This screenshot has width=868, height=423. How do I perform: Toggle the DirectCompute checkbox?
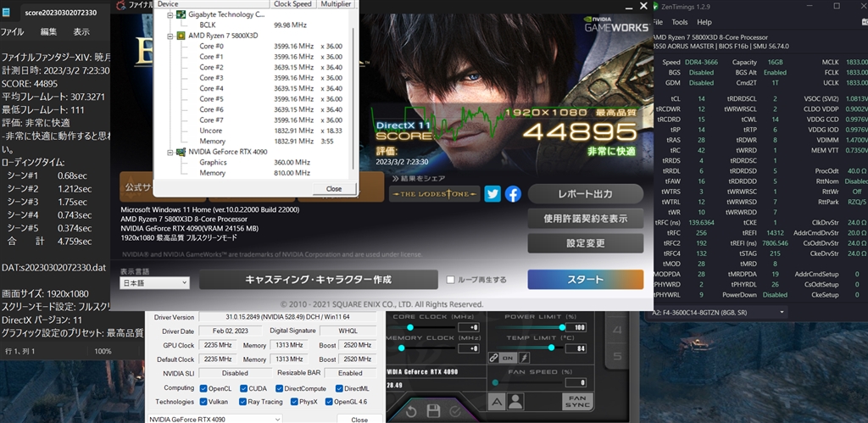tap(279, 389)
